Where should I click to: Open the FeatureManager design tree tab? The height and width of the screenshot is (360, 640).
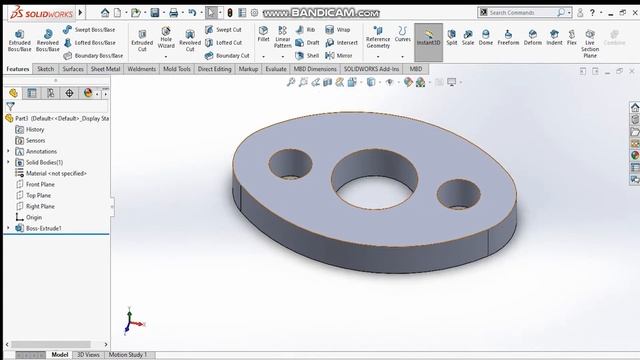click(13, 93)
